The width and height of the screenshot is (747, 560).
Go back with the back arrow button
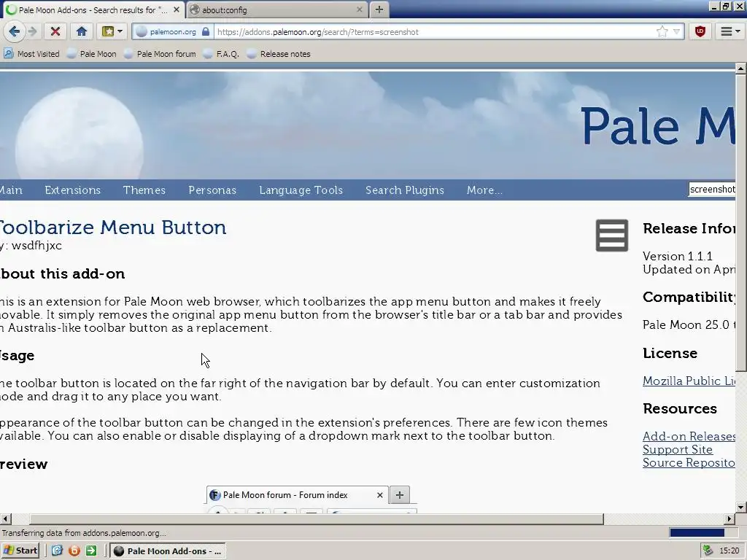(x=14, y=32)
